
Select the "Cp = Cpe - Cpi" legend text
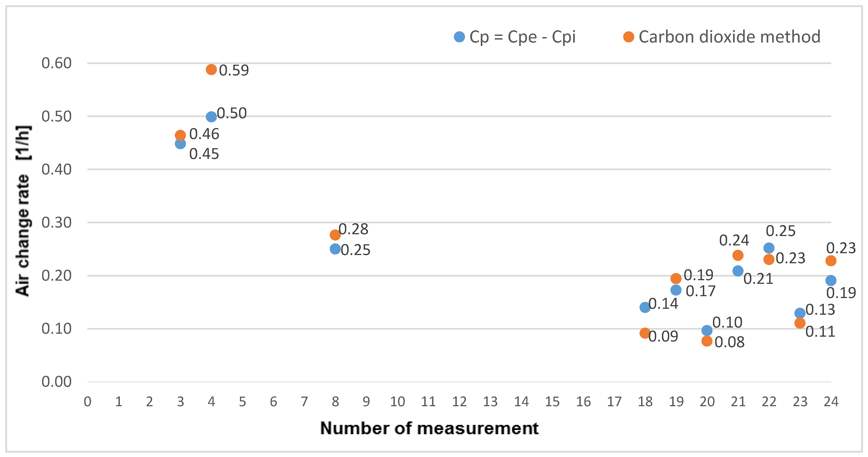pos(522,37)
